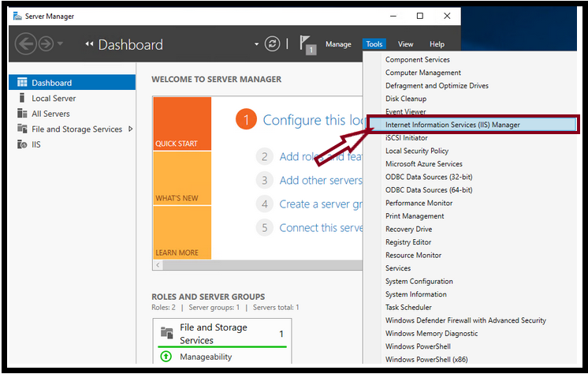588x374 pixels.
Task: Refresh the Server Manager dashboard
Action: coord(272,44)
